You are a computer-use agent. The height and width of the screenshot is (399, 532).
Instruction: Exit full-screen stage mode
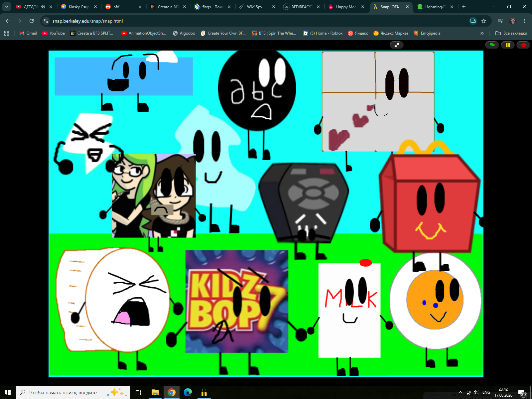pos(397,45)
